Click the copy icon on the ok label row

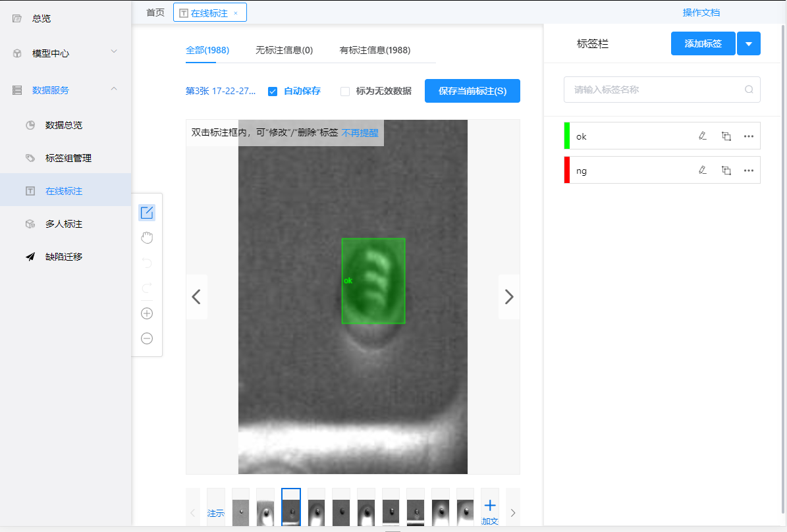point(726,136)
